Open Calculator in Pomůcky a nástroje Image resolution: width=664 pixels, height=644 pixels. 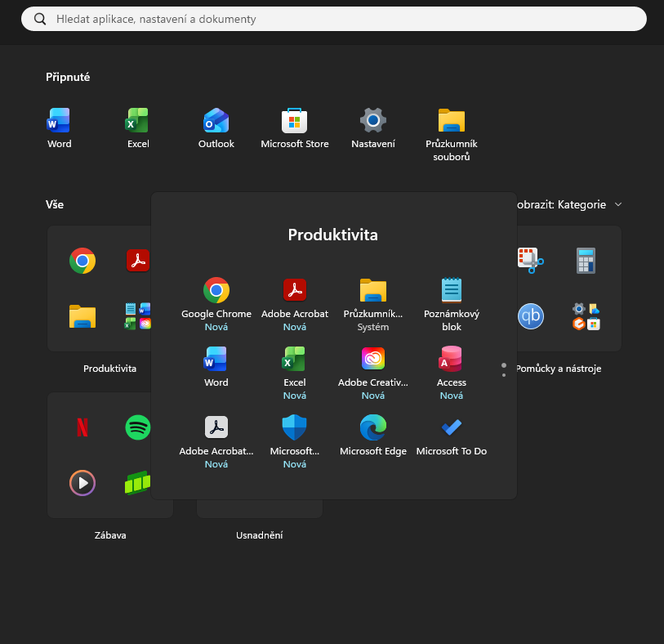(x=586, y=261)
